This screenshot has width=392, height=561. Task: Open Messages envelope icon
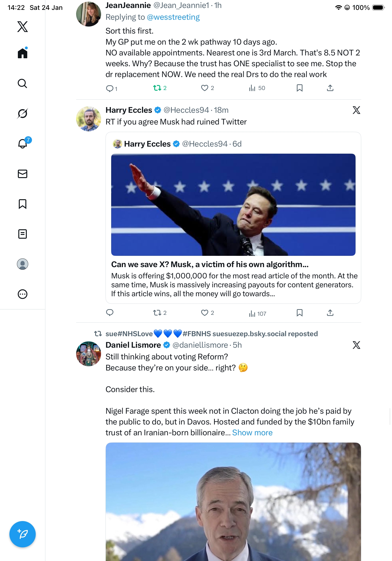click(23, 174)
